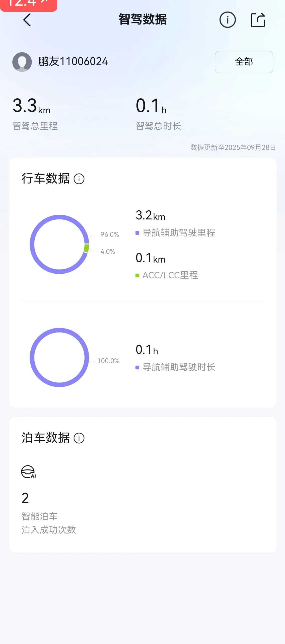Tap the red status pill at top left
Screen dimensions: 285x644
pyautogui.click(x=28, y=5)
